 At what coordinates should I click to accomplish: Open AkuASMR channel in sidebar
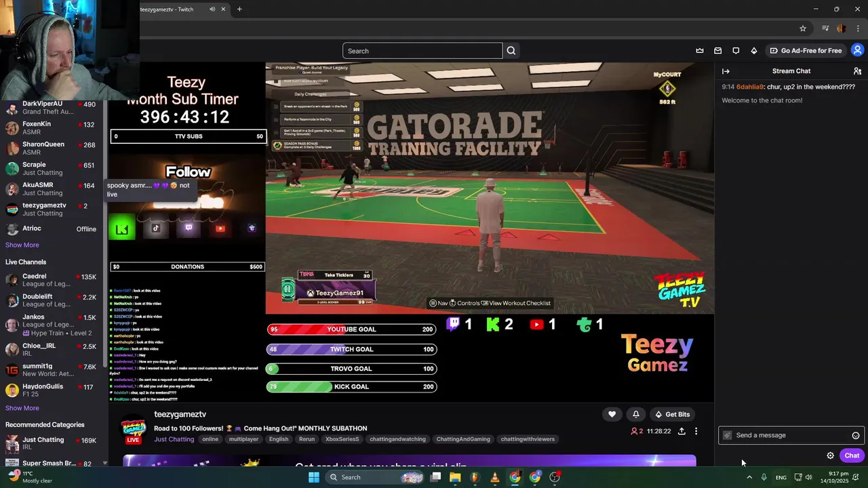(52, 189)
